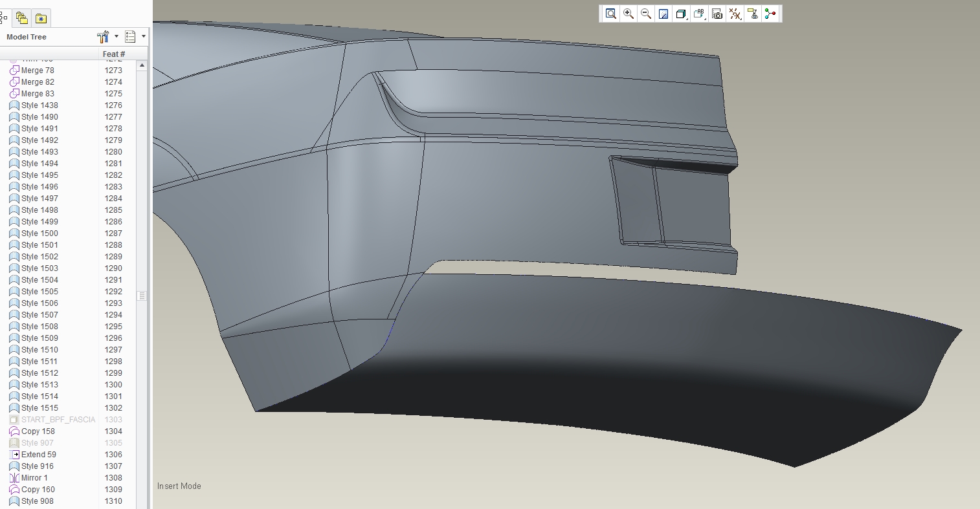
Task: Click the Insert Mode status text
Action: [x=179, y=486]
